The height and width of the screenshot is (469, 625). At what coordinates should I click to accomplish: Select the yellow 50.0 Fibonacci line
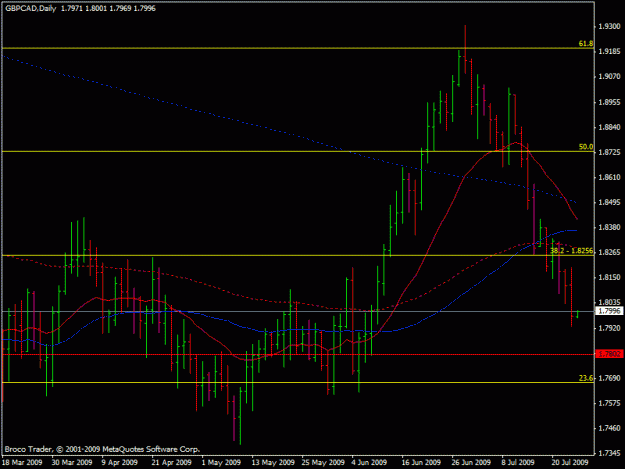(297, 151)
